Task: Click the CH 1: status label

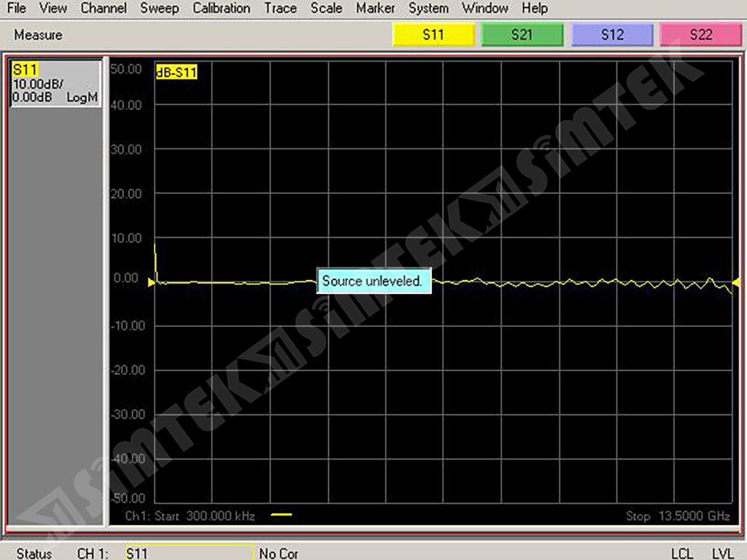Action: pos(93,553)
